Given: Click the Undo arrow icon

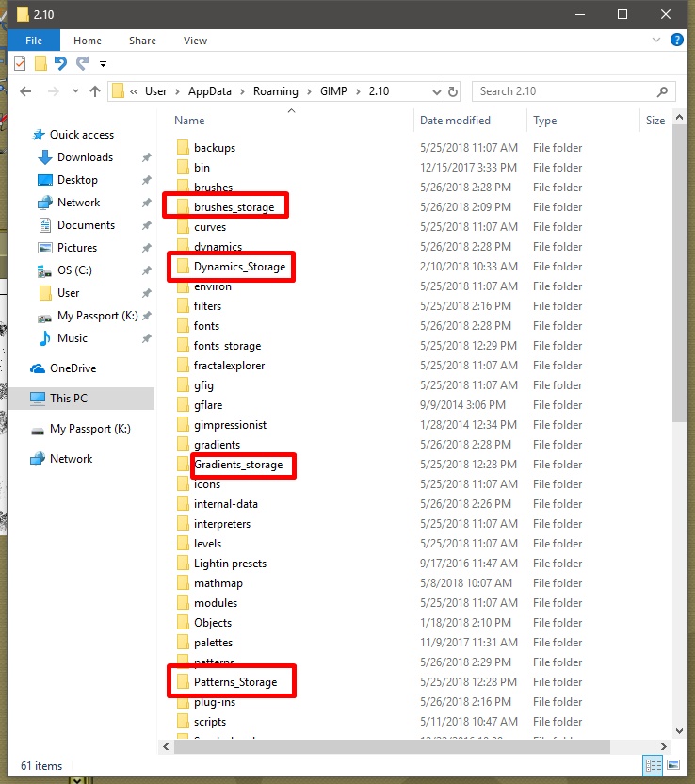Looking at the screenshot, I should 60,63.
